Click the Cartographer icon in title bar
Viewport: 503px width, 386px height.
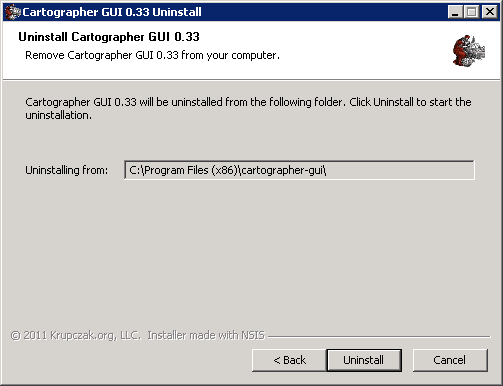coord(12,12)
